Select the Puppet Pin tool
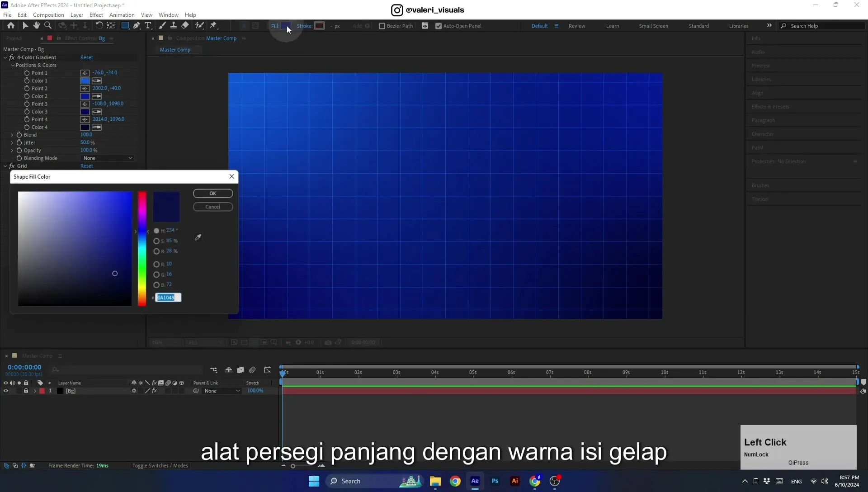 [x=213, y=26]
